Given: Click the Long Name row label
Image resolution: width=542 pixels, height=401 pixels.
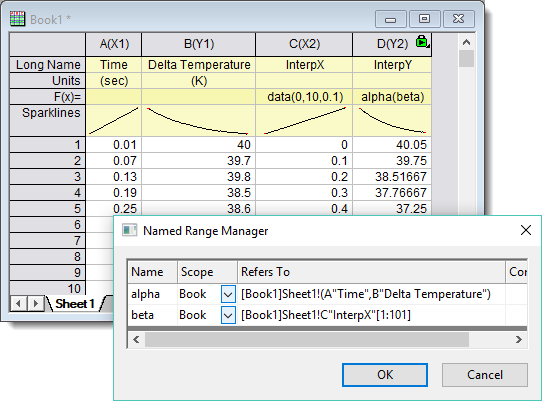Looking at the screenshot, I should pyautogui.click(x=48, y=65).
